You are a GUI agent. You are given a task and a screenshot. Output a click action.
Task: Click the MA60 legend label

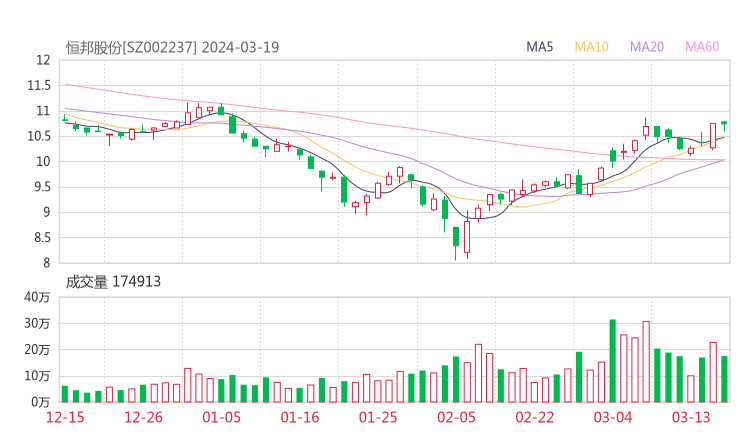702,47
